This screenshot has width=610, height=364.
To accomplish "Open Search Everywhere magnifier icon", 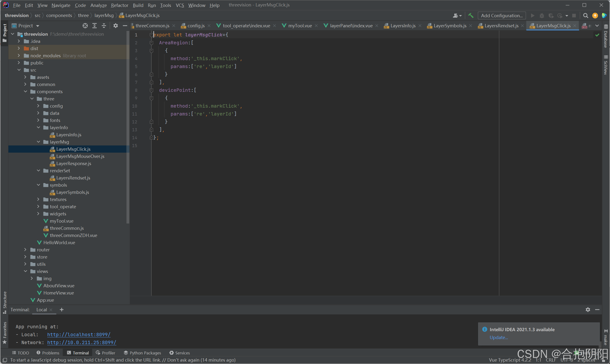I will coord(586,15).
